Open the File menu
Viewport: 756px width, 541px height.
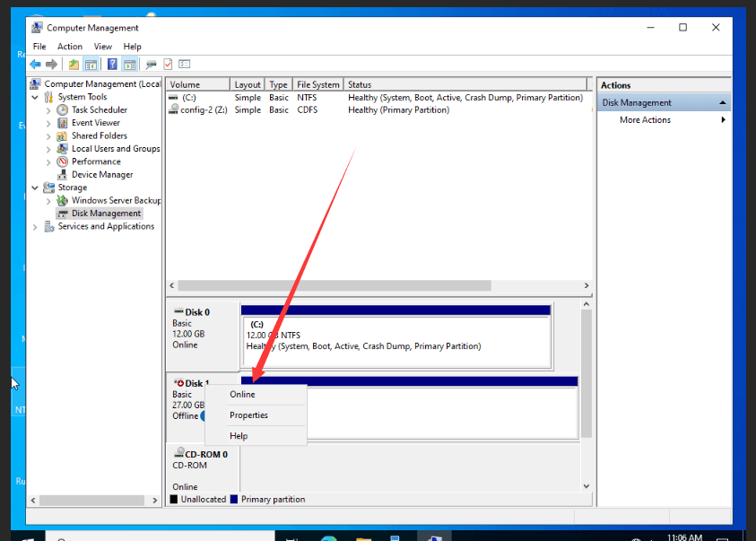point(39,47)
